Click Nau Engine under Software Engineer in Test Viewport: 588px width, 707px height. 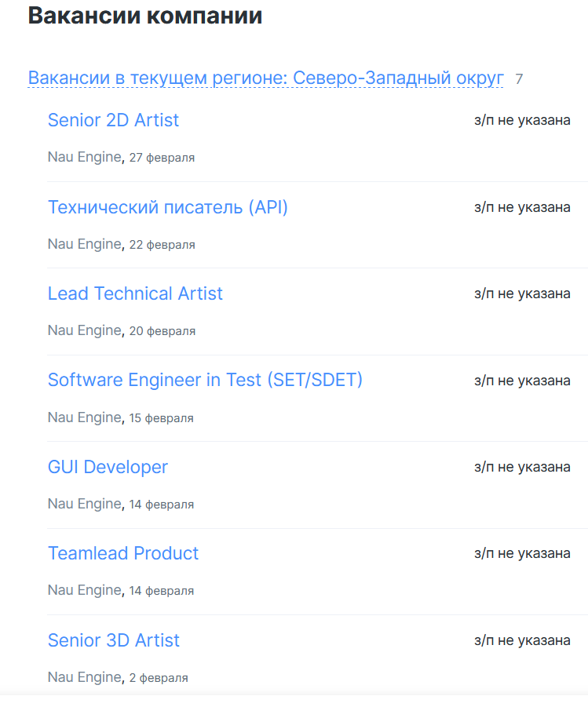click(x=85, y=417)
